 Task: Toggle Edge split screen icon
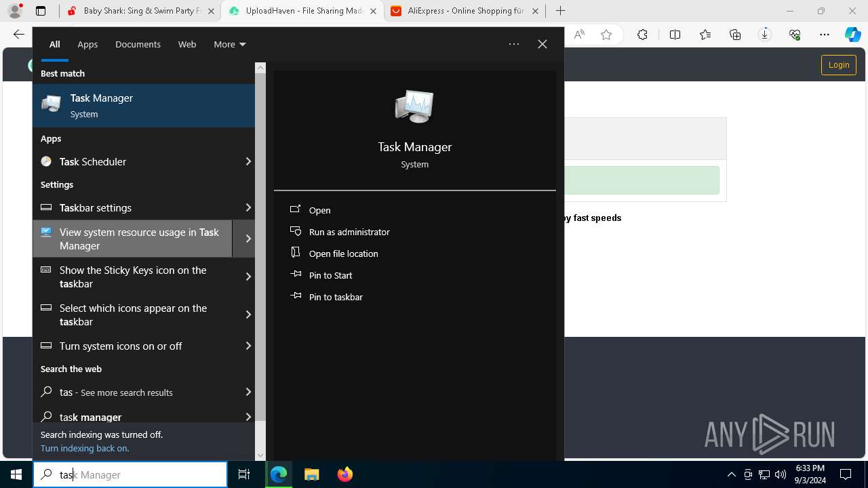point(675,35)
